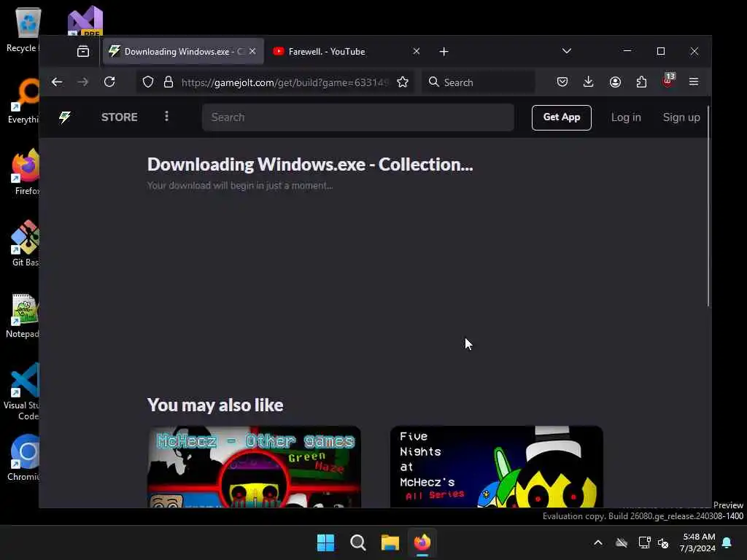Open taskbar search magnifier
This screenshot has height=560, width=747.
(357, 542)
